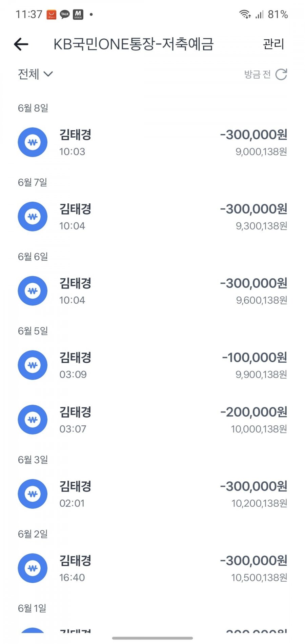
Task: Tap the won icon for the 16:40 transaction
Action: [33, 568]
